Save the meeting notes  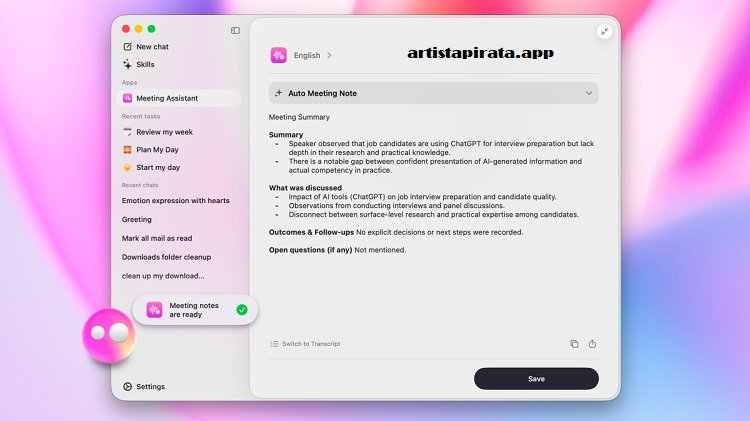(536, 378)
